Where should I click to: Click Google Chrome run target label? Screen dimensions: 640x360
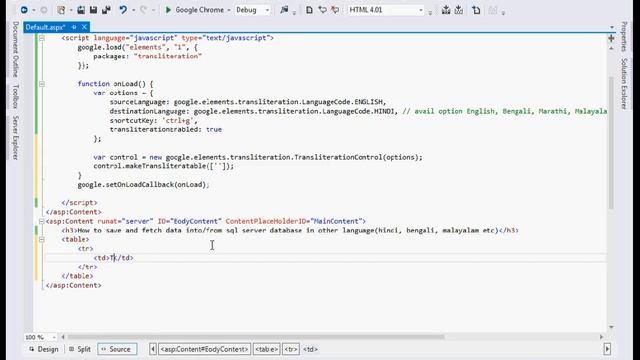click(199, 10)
